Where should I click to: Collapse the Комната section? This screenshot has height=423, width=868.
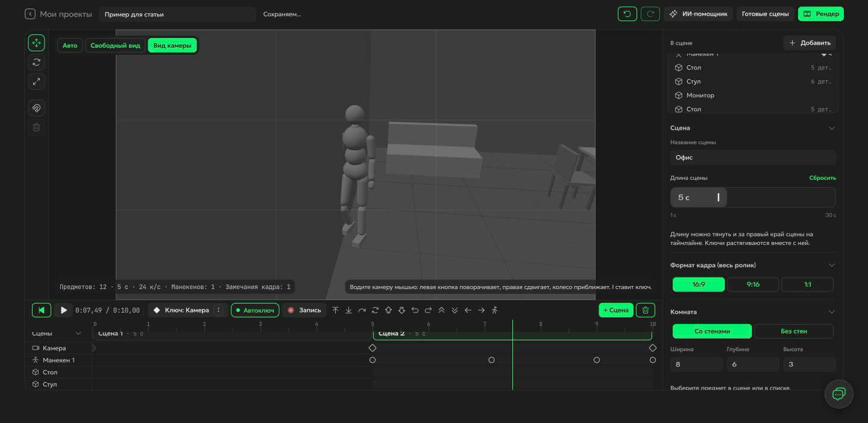click(x=831, y=312)
